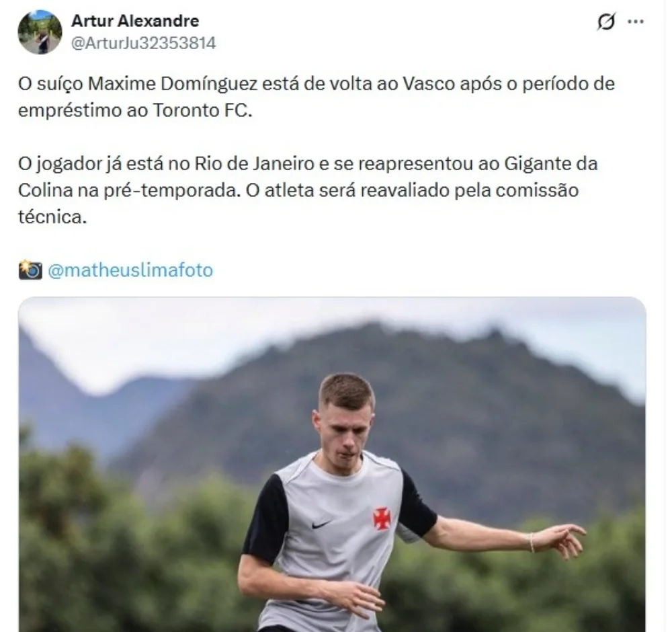Image resolution: width=672 pixels, height=632 pixels.
Task: Click the camera flash emoji
Action: point(30,270)
